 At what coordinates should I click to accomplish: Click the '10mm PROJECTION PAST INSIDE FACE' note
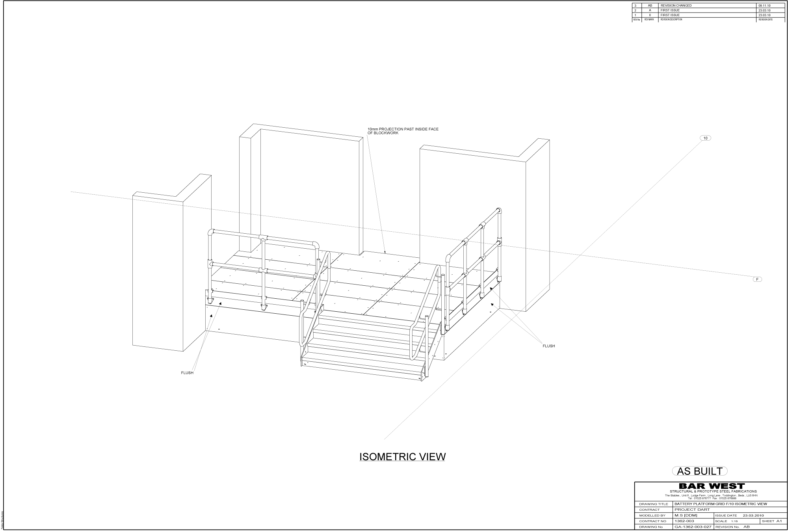[403, 129]
